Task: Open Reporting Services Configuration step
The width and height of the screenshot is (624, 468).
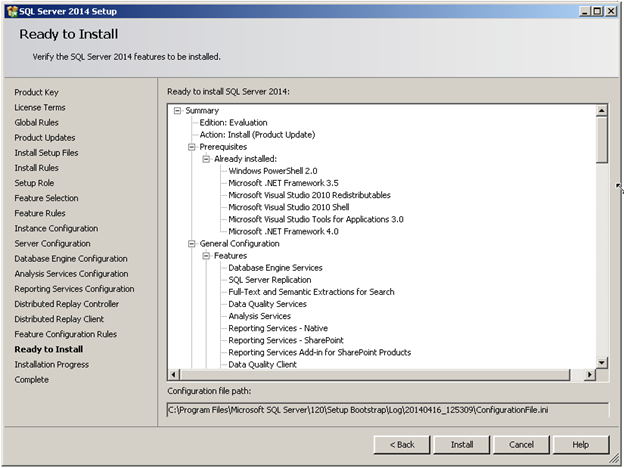Action: click(x=74, y=289)
